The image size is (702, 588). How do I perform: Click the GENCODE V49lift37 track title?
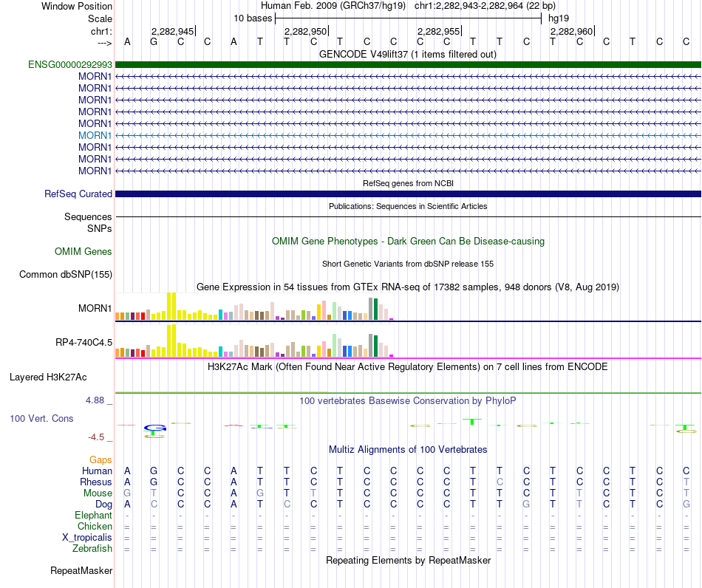(x=408, y=55)
